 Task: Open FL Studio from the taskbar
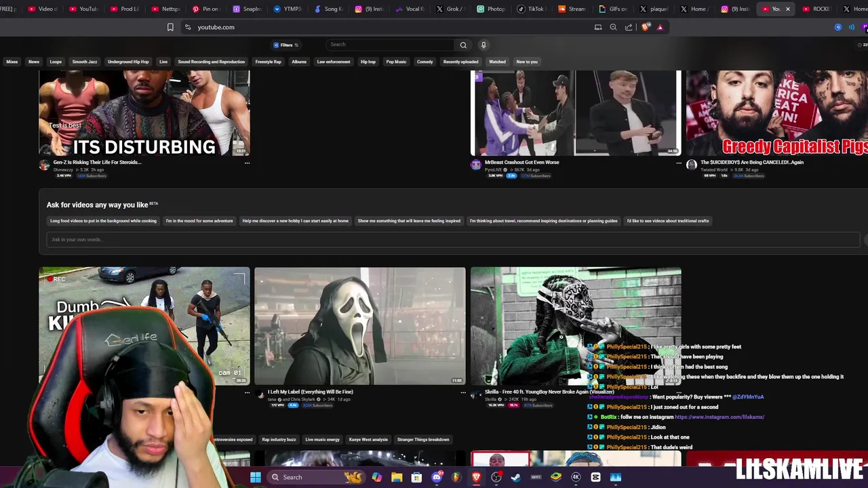pyautogui.click(x=456, y=477)
